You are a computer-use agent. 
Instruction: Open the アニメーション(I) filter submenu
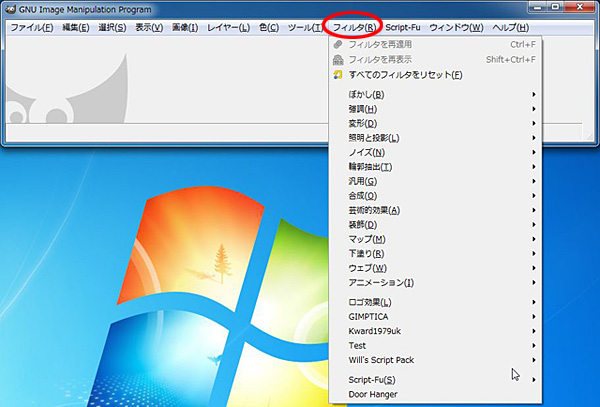tap(434, 283)
